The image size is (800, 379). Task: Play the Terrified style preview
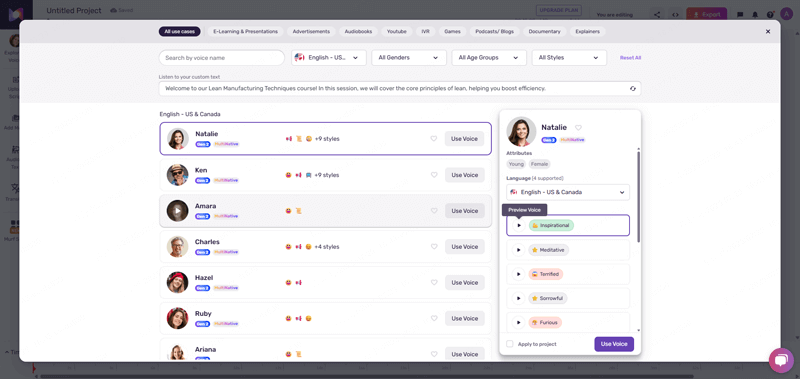519,274
